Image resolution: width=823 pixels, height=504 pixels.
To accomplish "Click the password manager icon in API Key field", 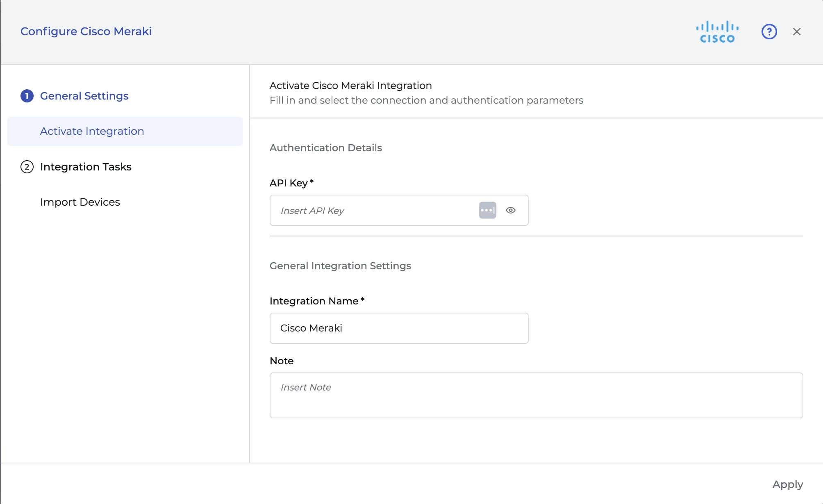I will click(x=487, y=210).
